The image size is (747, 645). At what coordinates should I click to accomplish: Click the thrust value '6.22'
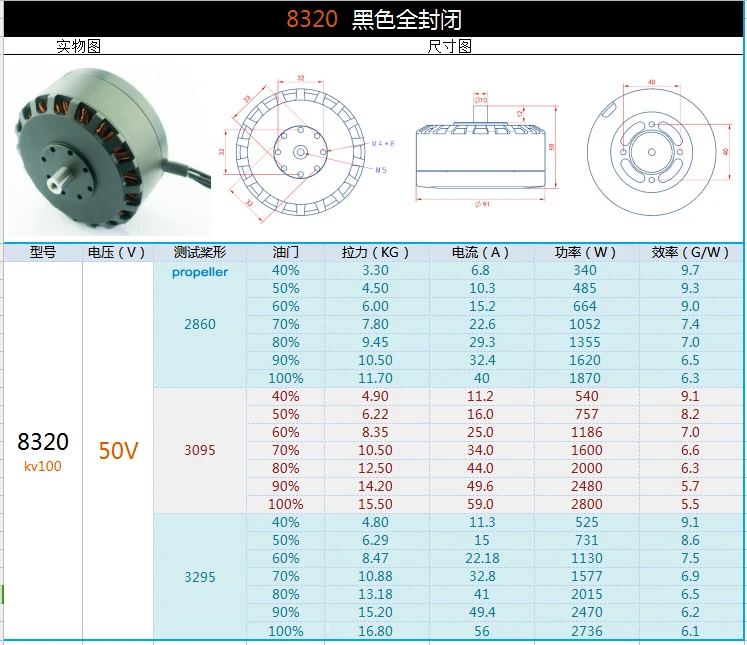[x=375, y=414]
